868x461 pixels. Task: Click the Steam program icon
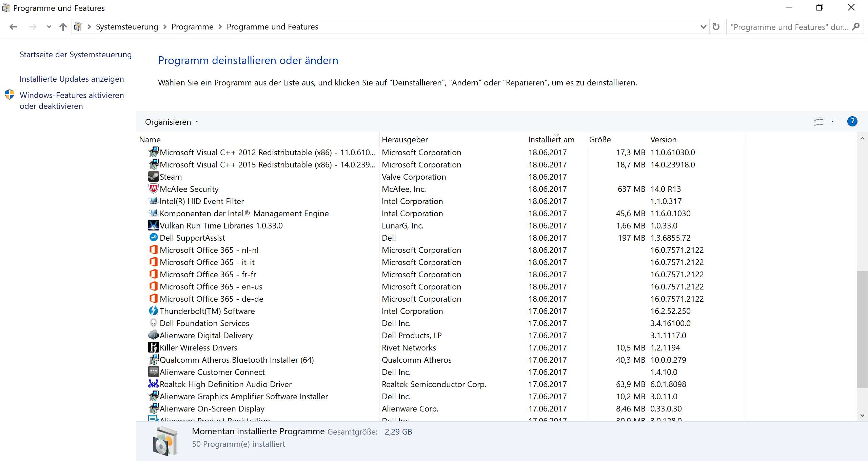(x=153, y=177)
